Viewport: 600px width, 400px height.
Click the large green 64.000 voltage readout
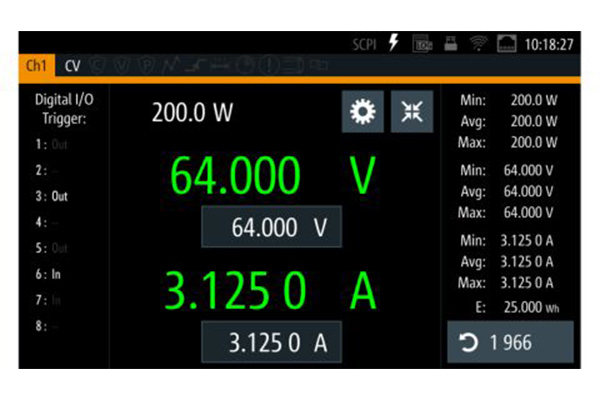(x=235, y=176)
